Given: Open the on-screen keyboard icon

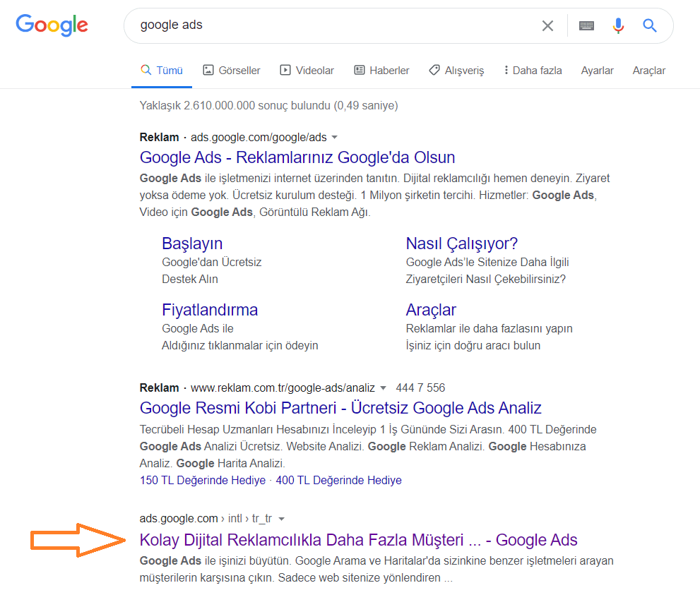Looking at the screenshot, I should [586, 26].
